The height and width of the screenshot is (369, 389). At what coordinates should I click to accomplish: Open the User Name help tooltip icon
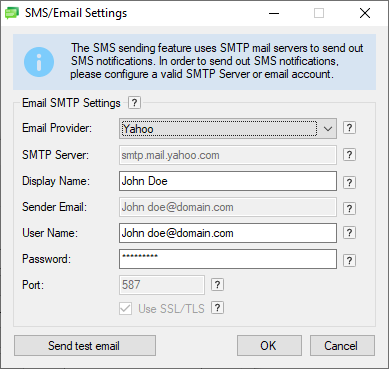349,233
